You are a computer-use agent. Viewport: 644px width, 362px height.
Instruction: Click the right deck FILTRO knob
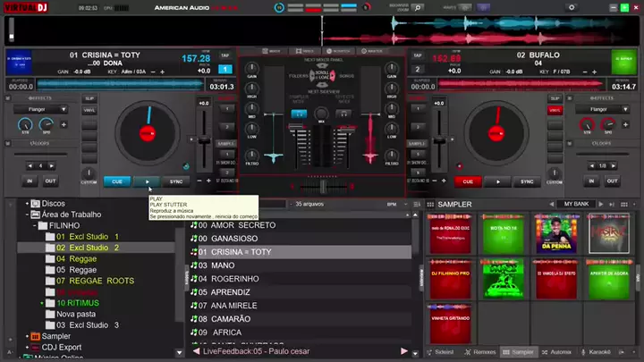392,154
